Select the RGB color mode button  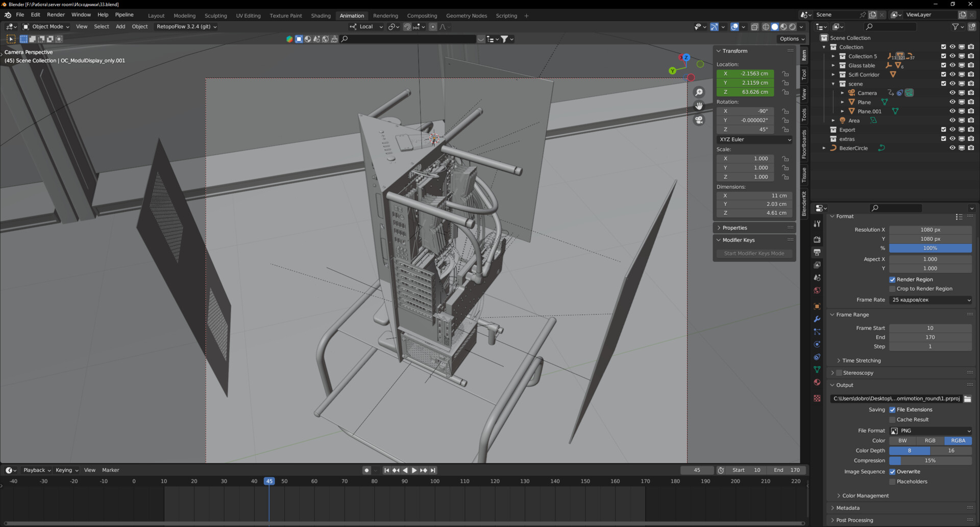tap(930, 440)
